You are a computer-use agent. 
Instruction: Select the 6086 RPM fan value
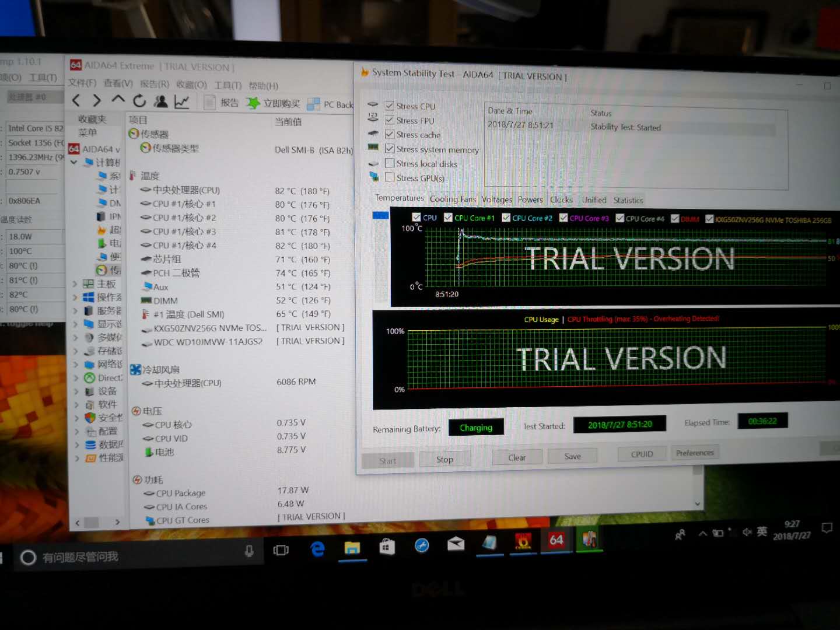[296, 381]
